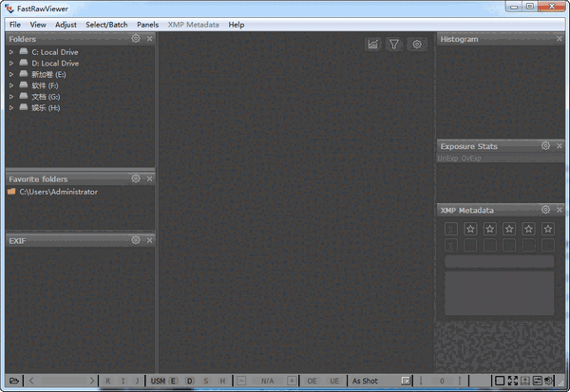Enter fullscreen with expand arrows icon
The width and height of the screenshot is (570, 392).
point(513,381)
